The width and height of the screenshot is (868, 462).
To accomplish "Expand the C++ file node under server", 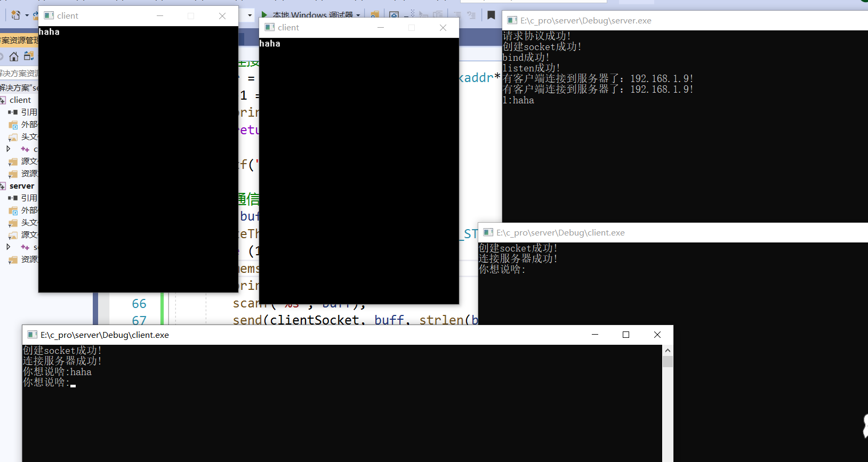I will pyautogui.click(x=8, y=247).
